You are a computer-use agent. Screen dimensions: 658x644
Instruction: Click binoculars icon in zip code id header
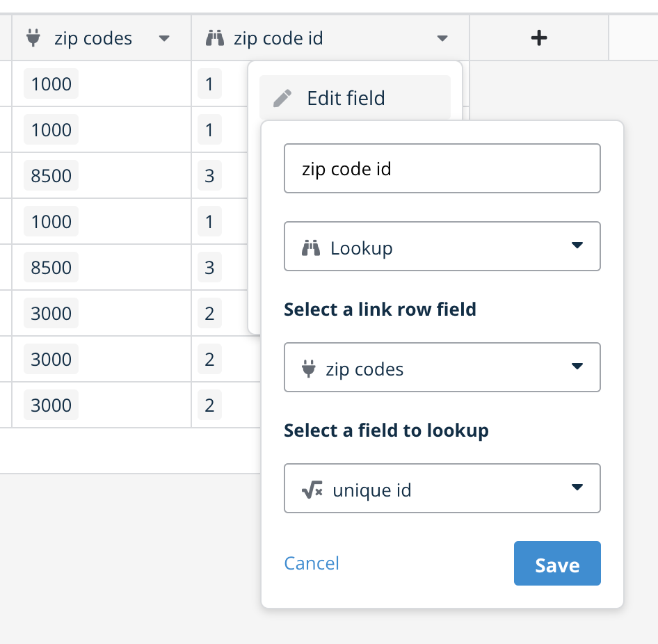coord(215,38)
